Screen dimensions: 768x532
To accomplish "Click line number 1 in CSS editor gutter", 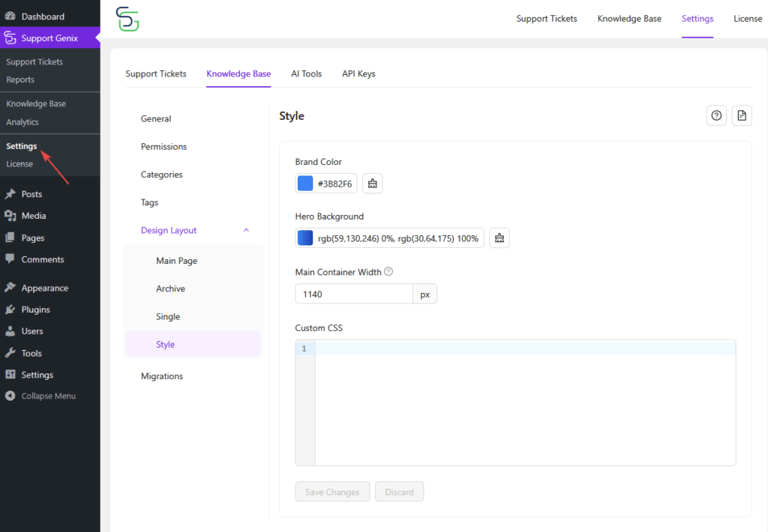I will click(304, 348).
